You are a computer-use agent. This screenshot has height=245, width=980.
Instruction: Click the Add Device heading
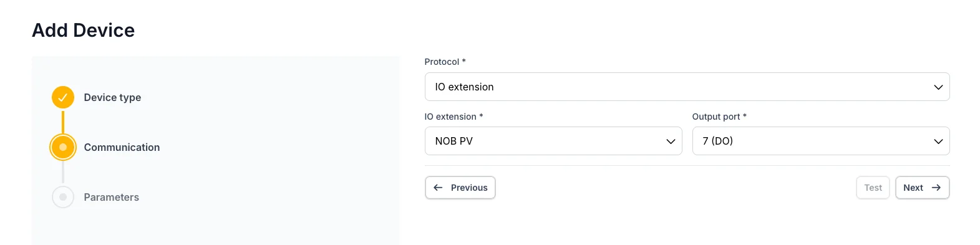click(83, 30)
